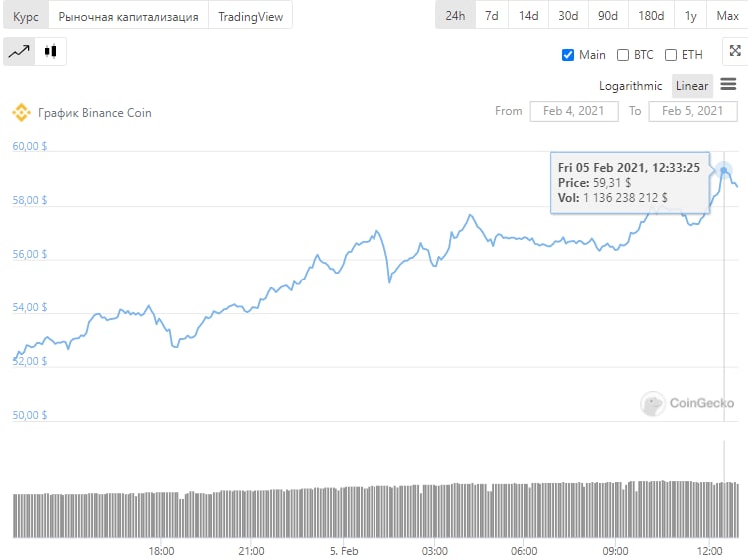Click the 60,00 $ axis label
The image size is (748, 560).
point(30,146)
